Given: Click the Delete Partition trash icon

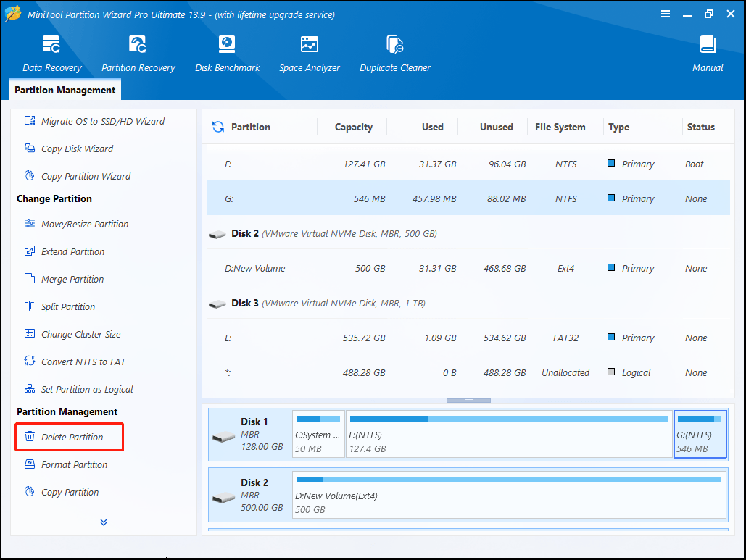Looking at the screenshot, I should point(30,436).
